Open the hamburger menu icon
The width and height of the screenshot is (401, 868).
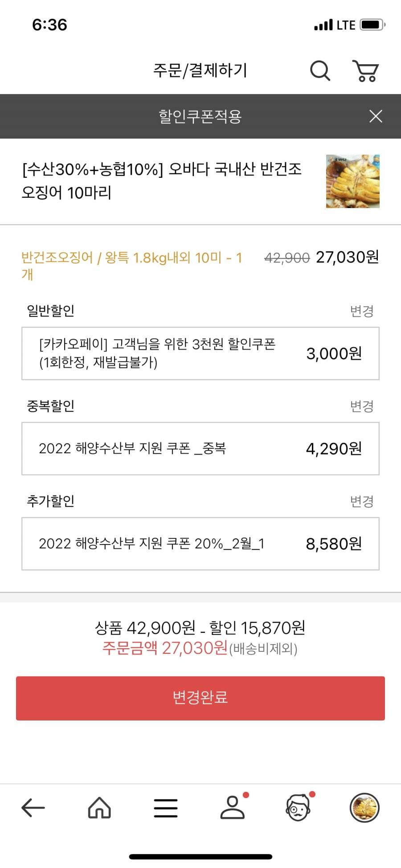(x=166, y=808)
